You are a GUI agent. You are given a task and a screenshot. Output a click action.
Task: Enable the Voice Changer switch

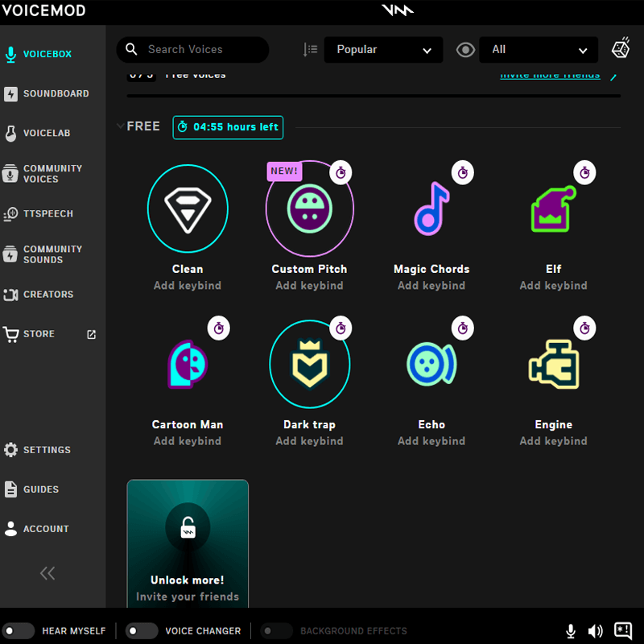coord(142,631)
